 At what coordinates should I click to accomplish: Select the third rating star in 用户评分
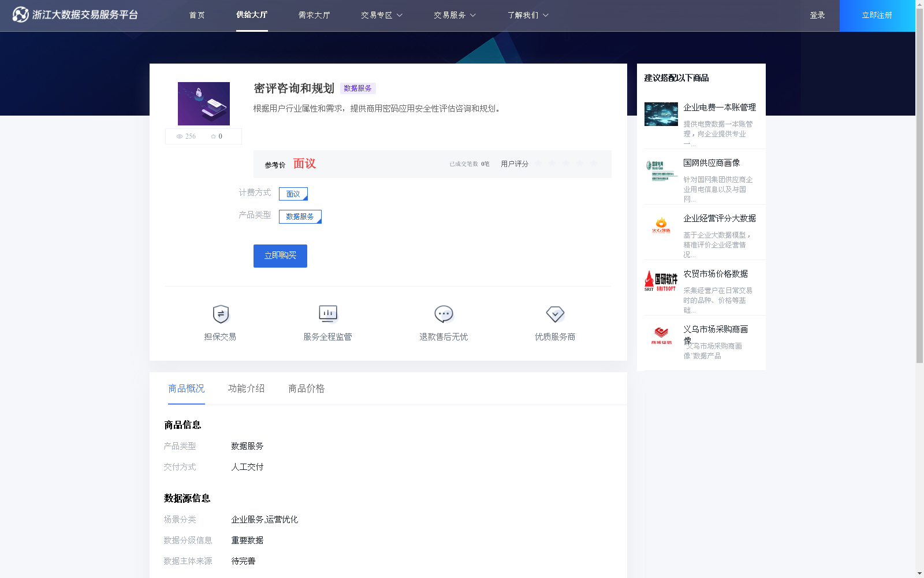click(566, 164)
